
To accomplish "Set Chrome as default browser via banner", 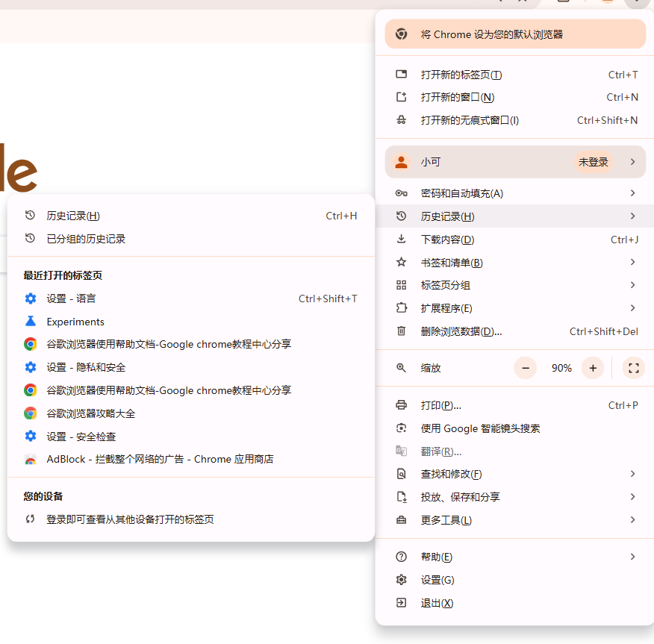I will [515, 34].
